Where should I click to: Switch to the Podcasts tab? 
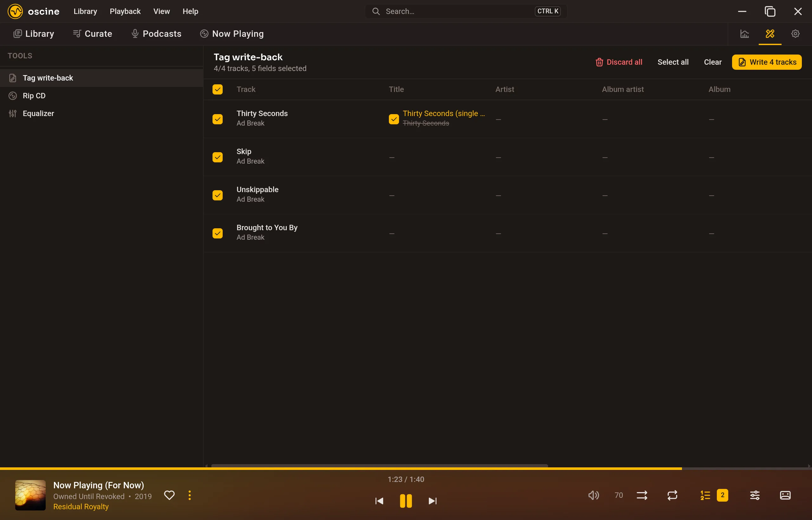[156, 34]
